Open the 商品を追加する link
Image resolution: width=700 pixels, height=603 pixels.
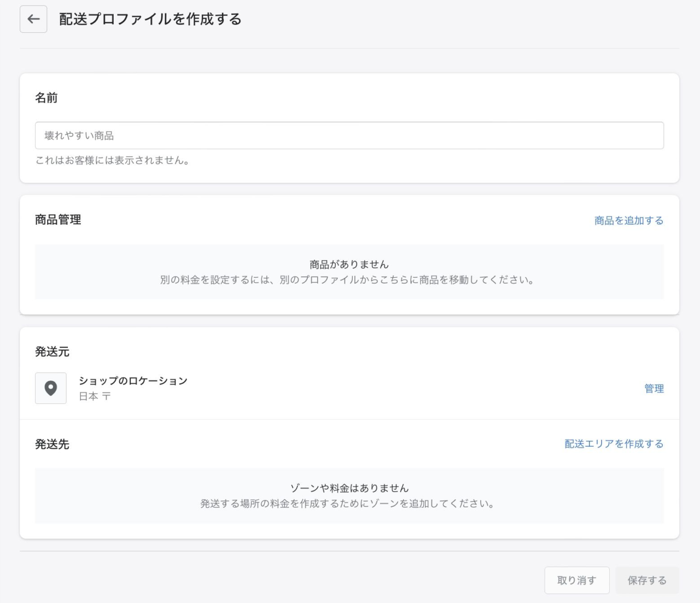pyautogui.click(x=629, y=220)
